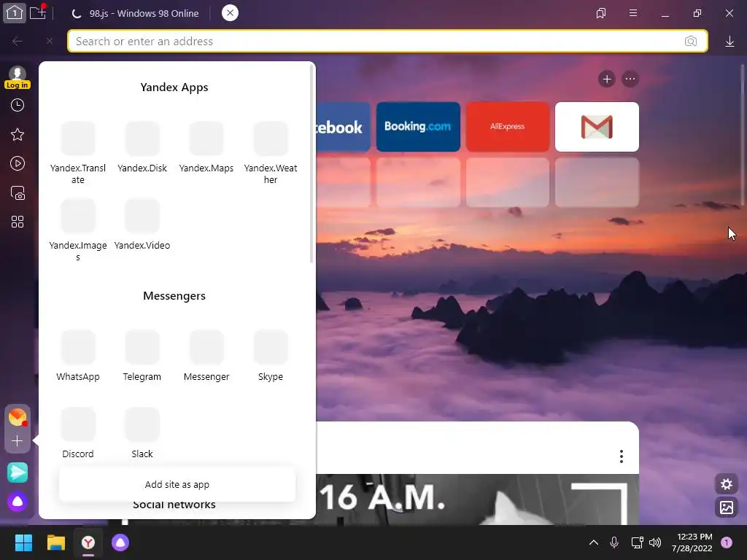
Task: Open a new tab with plus icon
Action: coord(38,12)
